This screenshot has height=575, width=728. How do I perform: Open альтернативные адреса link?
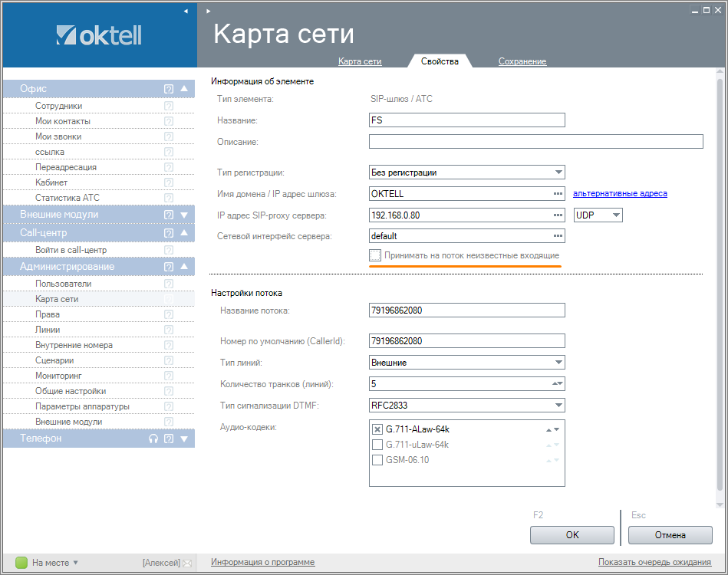620,194
